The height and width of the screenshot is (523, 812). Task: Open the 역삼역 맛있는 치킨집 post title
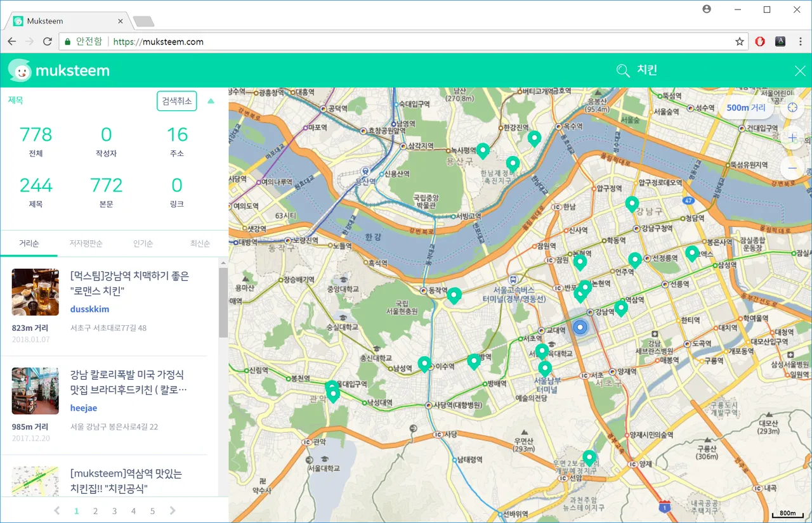[x=126, y=481]
